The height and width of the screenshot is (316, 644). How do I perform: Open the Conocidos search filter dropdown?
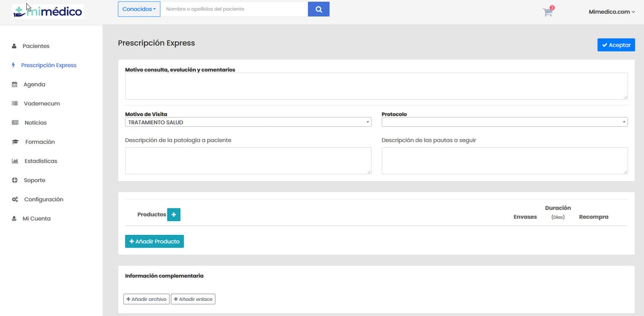coord(139,9)
